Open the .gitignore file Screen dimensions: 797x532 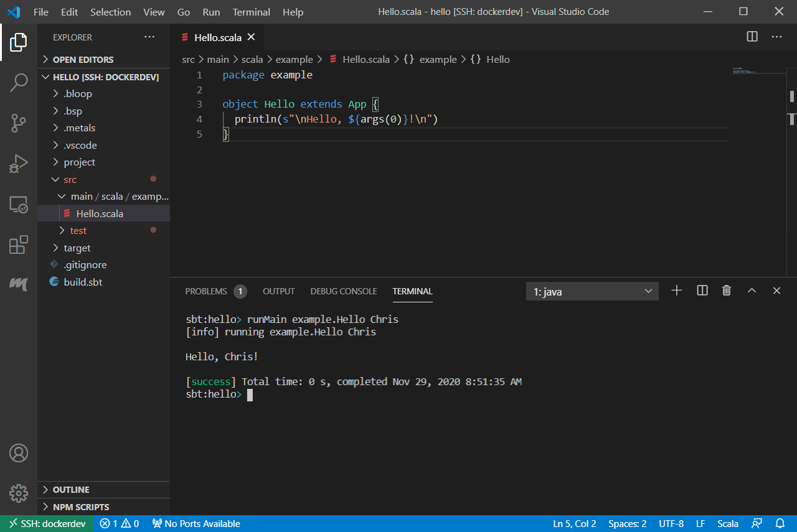(103, 265)
